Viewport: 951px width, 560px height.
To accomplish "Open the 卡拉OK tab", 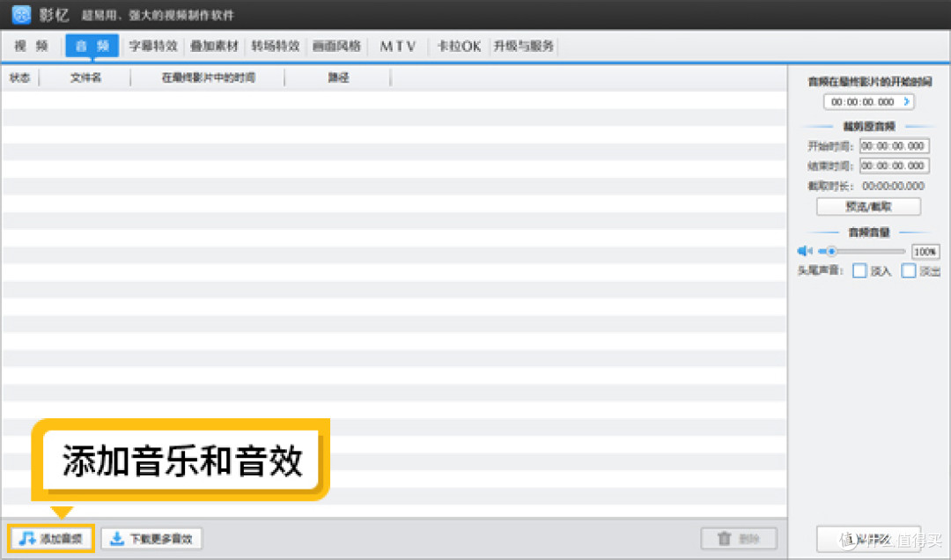I will (x=459, y=46).
